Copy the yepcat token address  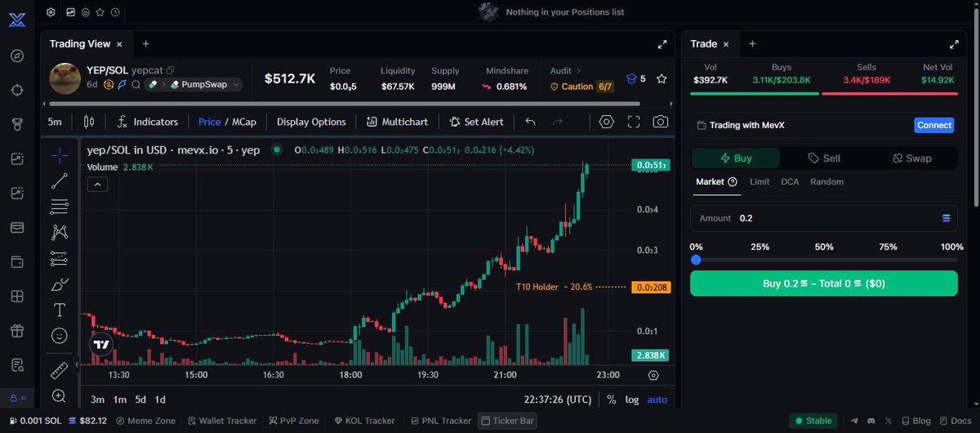coord(171,70)
